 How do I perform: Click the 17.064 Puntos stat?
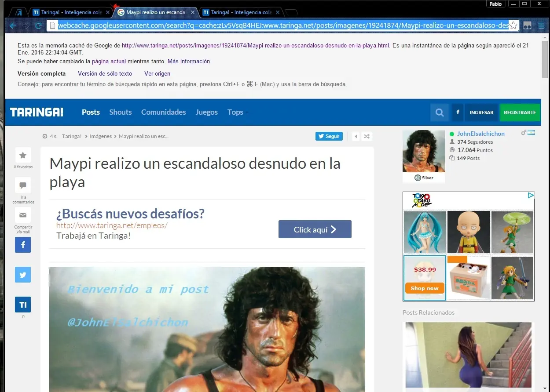pos(475,150)
